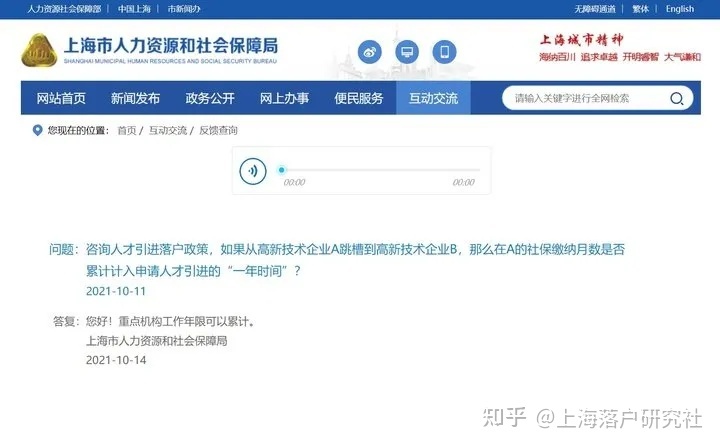Open the 无障碍通道 accessibility link
This screenshot has width=720, height=448.
(595, 9)
